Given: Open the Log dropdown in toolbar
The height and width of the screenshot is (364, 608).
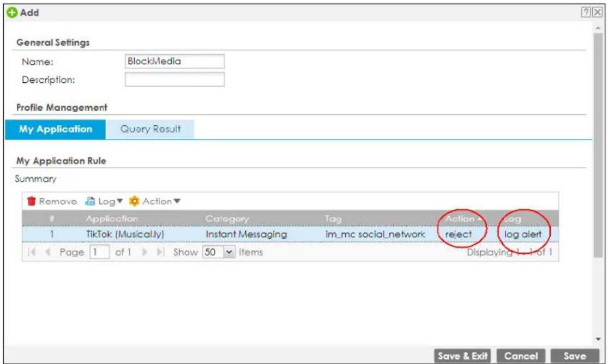Looking at the screenshot, I should pyautogui.click(x=104, y=201).
